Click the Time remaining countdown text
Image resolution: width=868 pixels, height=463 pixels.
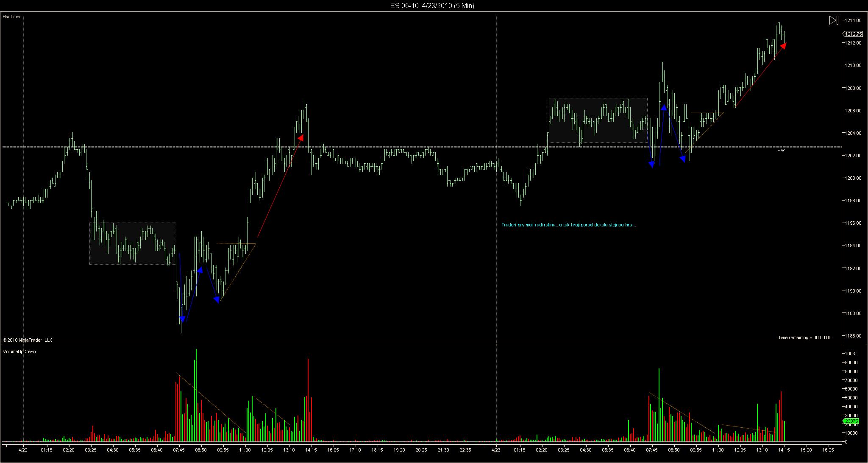tap(804, 337)
